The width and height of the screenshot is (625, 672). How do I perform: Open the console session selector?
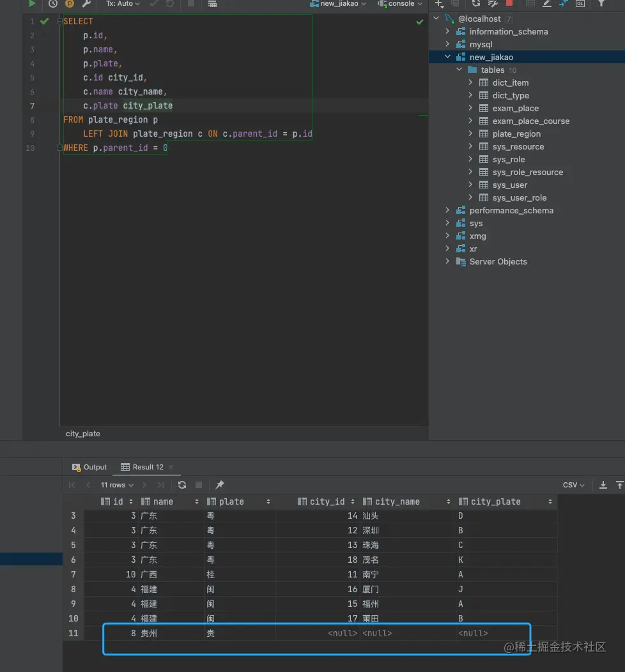pyautogui.click(x=400, y=3)
